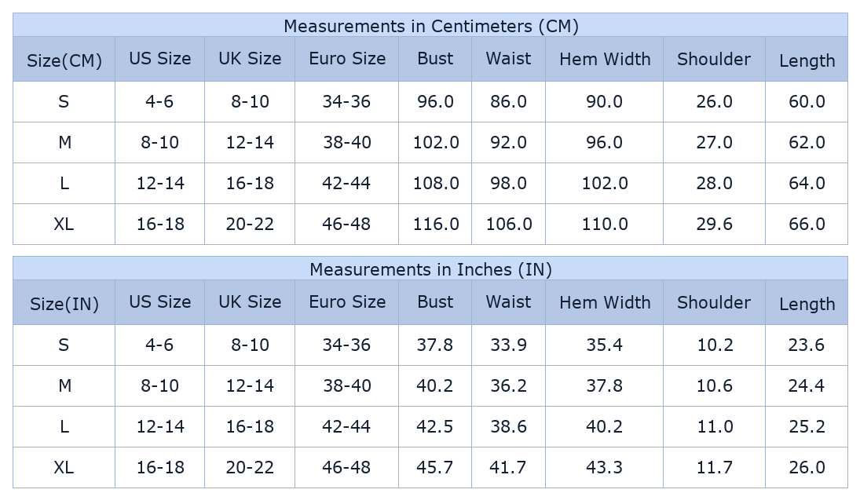The height and width of the screenshot is (504, 860).
Task: Click the Hem Width header in centimeters table
Action: coord(604,59)
